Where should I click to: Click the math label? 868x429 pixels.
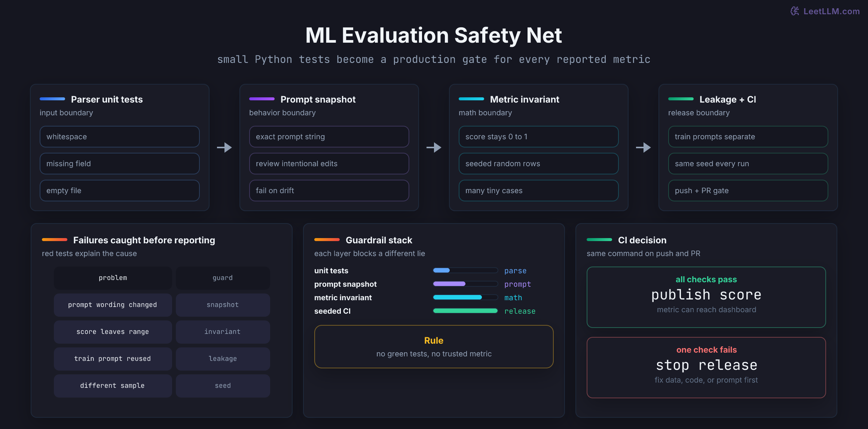tap(513, 298)
